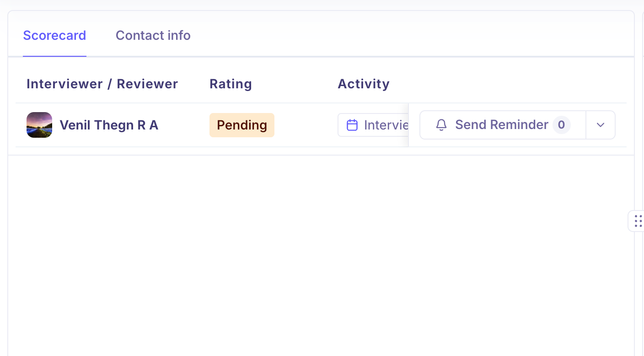Viewport: 644px width, 356px height.
Task: Click the Activity column header
Action: click(363, 84)
